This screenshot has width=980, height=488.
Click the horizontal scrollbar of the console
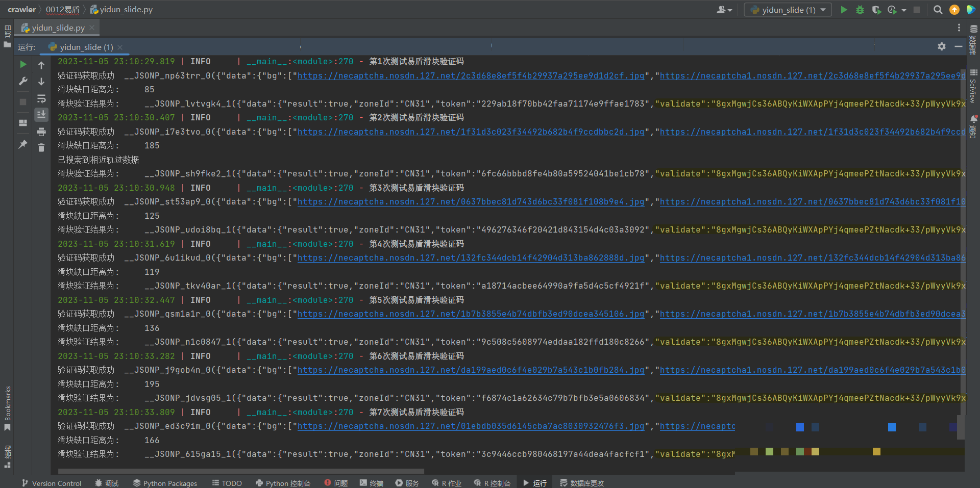point(241,471)
